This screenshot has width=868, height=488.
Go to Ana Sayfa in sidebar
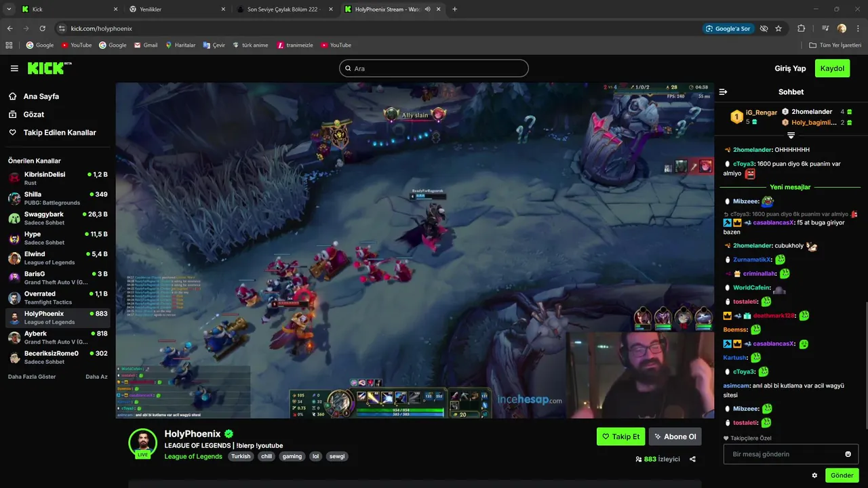(34, 96)
